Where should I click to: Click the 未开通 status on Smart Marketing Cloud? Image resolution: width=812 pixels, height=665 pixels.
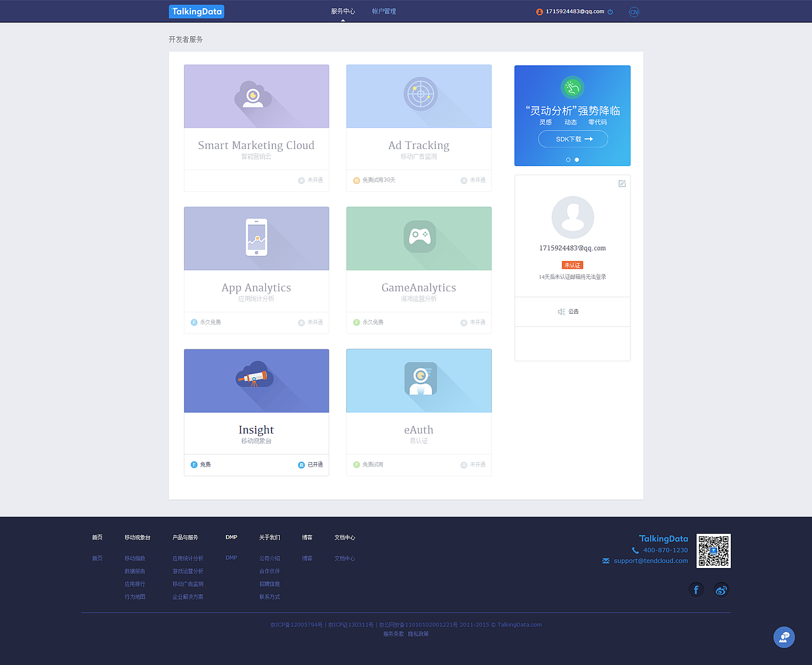click(x=311, y=181)
